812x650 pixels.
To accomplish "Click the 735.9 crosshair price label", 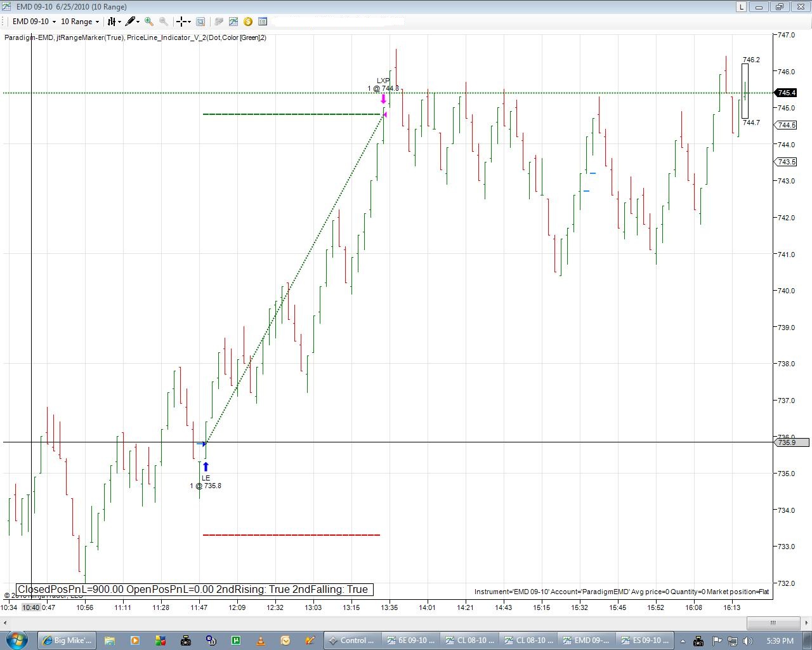I will (x=792, y=442).
